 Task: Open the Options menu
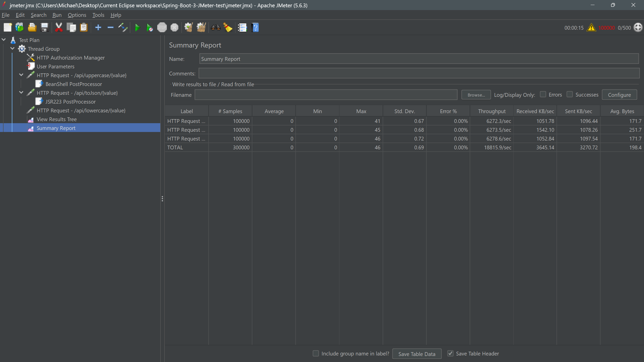coord(77,15)
